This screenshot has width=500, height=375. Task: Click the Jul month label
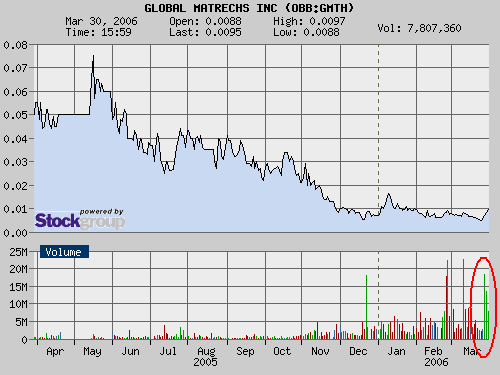point(168,351)
